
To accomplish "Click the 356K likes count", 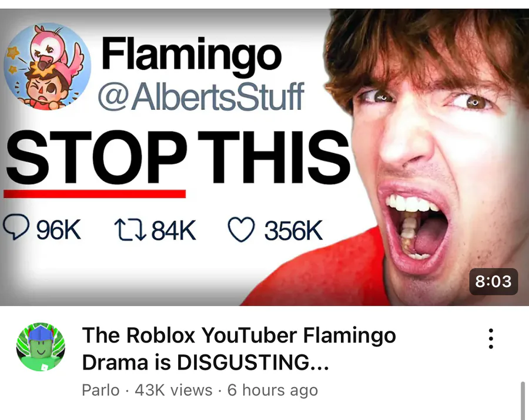I will (x=293, y=231).
